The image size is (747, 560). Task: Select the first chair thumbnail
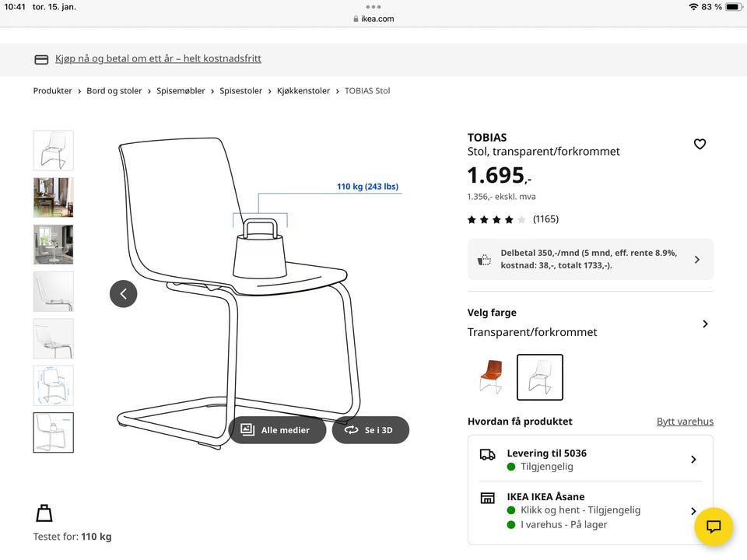54,150
